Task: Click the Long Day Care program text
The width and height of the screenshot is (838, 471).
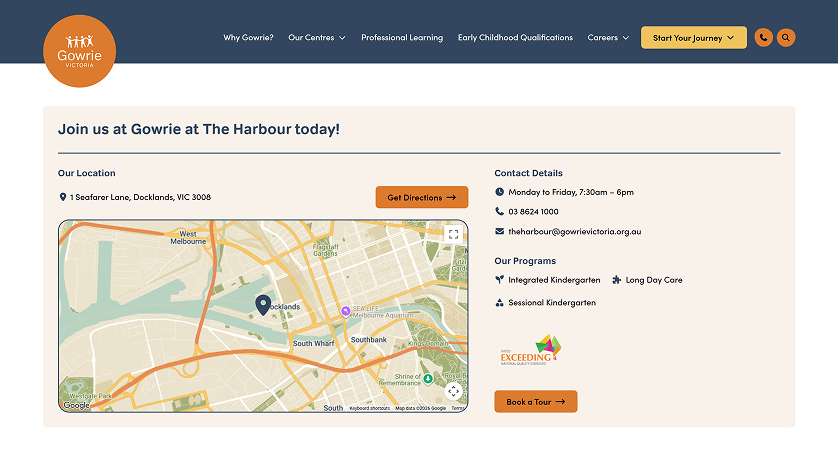Action: [654, 280]
